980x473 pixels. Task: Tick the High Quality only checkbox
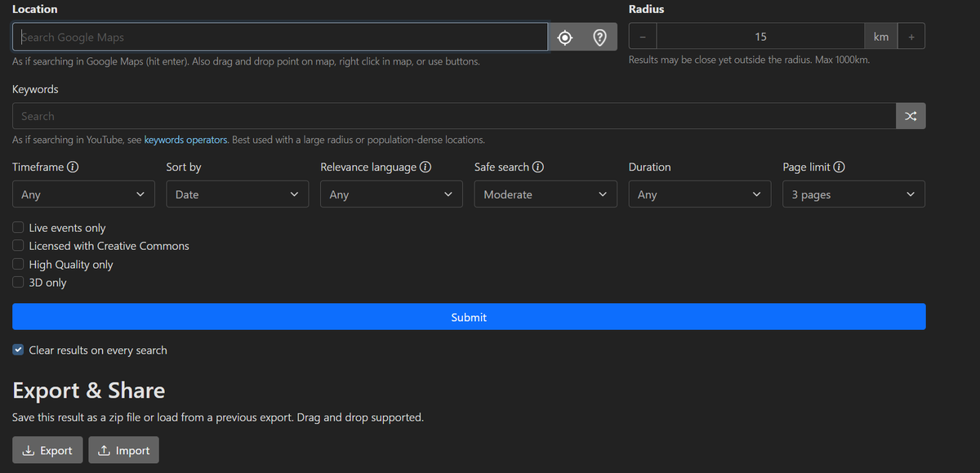(x=18, y=265)
